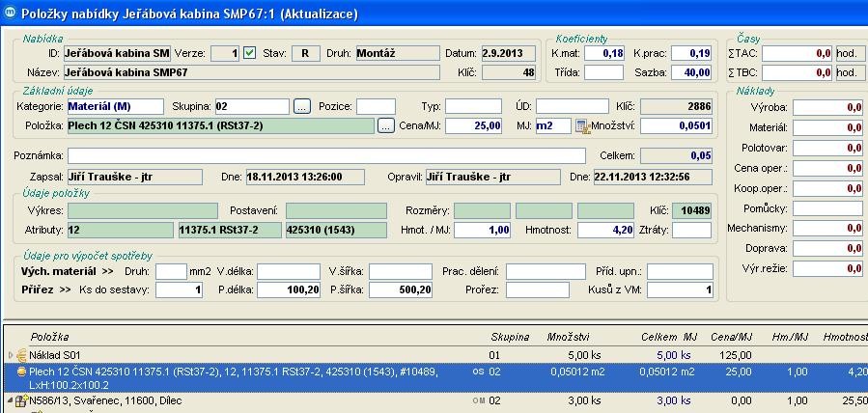This screenshot has width=868, height=413.
Task: Click the Sazba field showing 40,00
Action: click(691, 72)
